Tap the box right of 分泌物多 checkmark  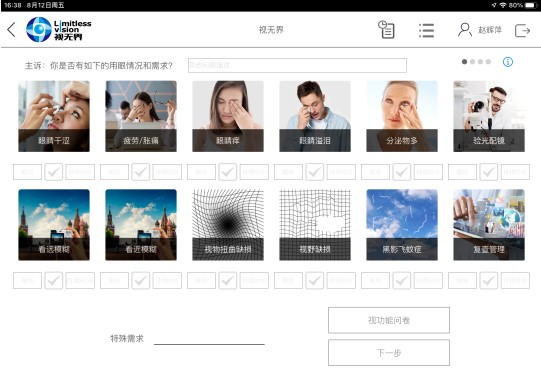coord(428,172)
